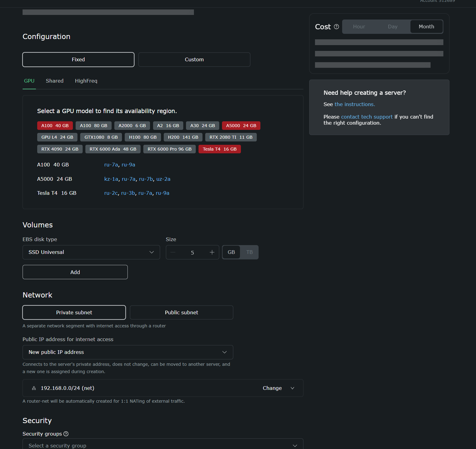Select the GPU L4 24 GB chip
Image resolution: width=476 pixels, height=449 pixels.
(x=57, y=137)
